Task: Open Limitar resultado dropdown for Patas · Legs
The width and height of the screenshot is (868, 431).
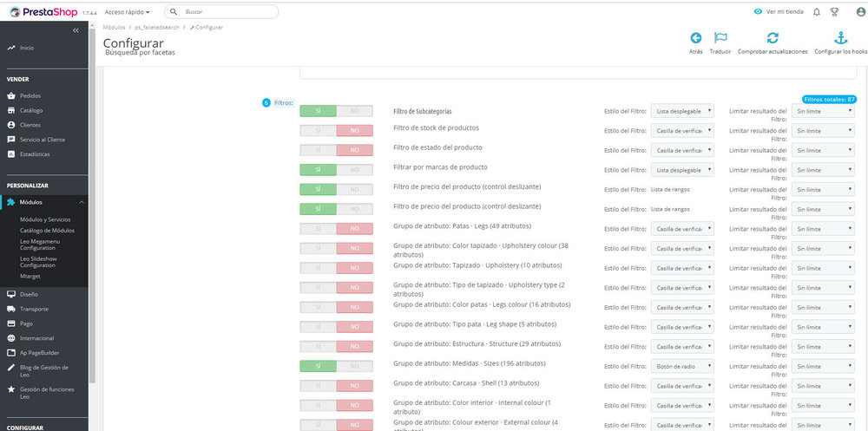Action: click(x=823, y=228)
